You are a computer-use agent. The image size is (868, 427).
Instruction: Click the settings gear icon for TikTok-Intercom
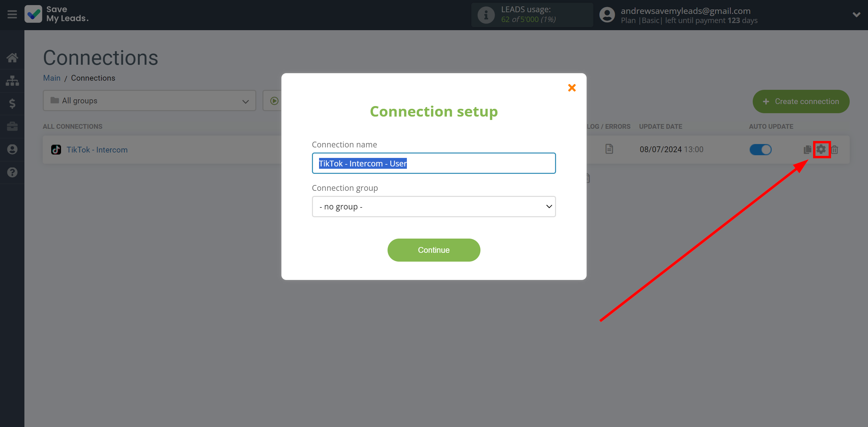point(822,149)
